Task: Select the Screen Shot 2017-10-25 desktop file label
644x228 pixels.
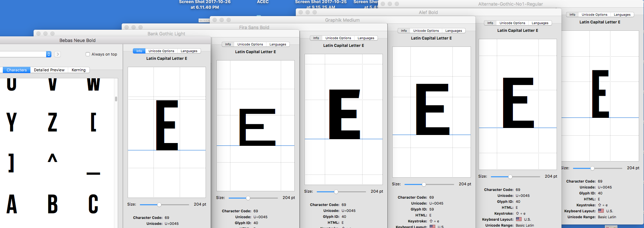Action: (321, 4)
